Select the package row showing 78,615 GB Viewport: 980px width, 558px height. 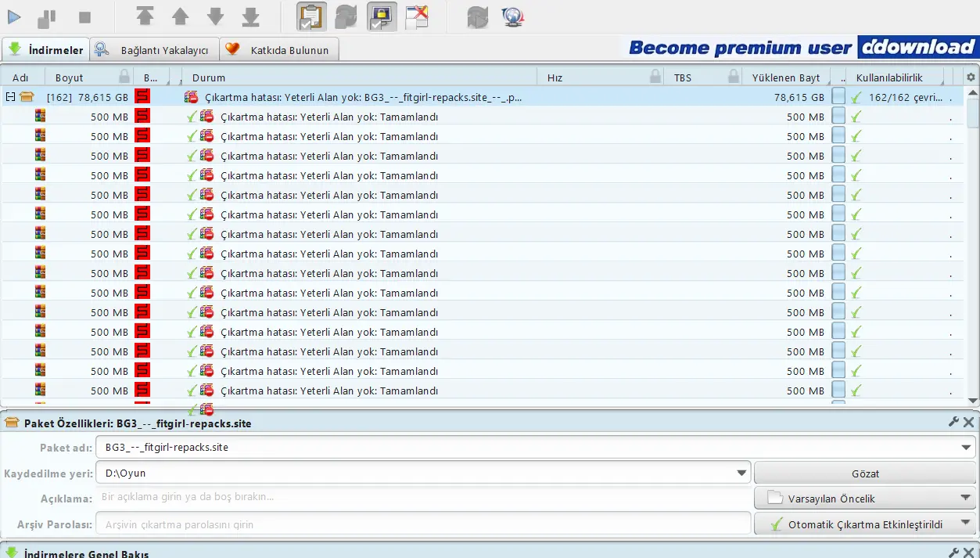(x=483, y=97)
